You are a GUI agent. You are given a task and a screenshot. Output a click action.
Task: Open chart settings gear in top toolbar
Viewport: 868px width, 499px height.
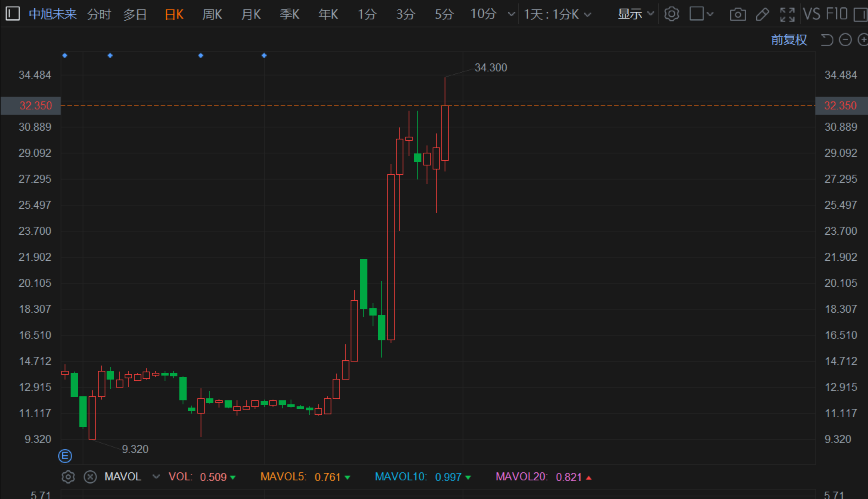pyautogui.click(x=671, y=14)
